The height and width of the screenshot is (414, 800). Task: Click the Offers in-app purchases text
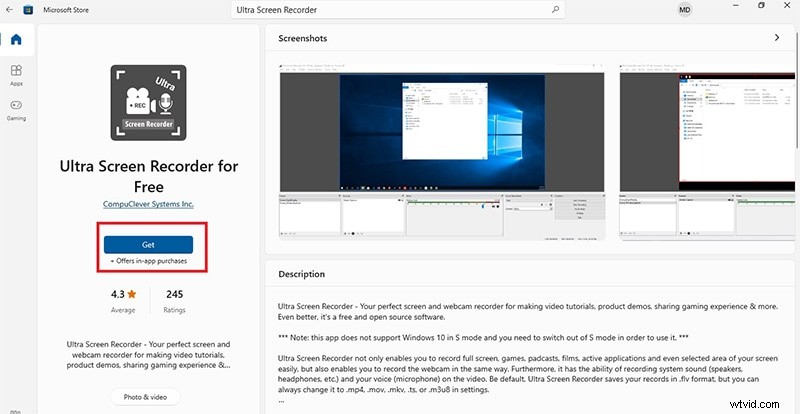point(148,261)
